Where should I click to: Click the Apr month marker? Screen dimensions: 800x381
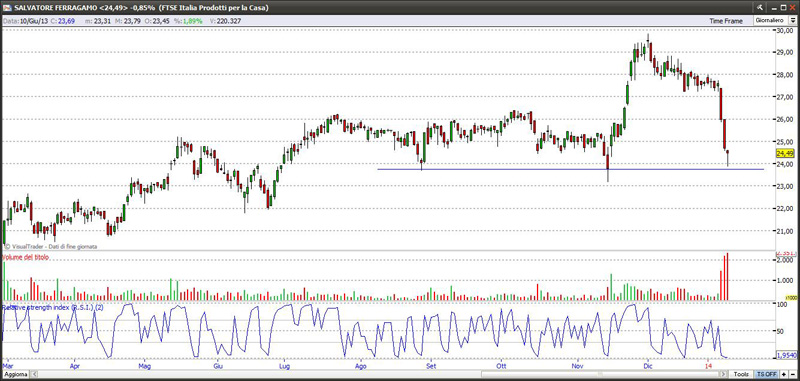pyautogui.click(x=75, y=366)
